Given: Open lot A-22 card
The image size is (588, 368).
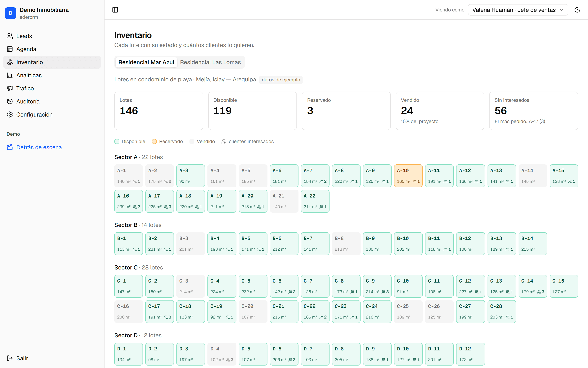Looking at the screenshot, I should [315, 201].
